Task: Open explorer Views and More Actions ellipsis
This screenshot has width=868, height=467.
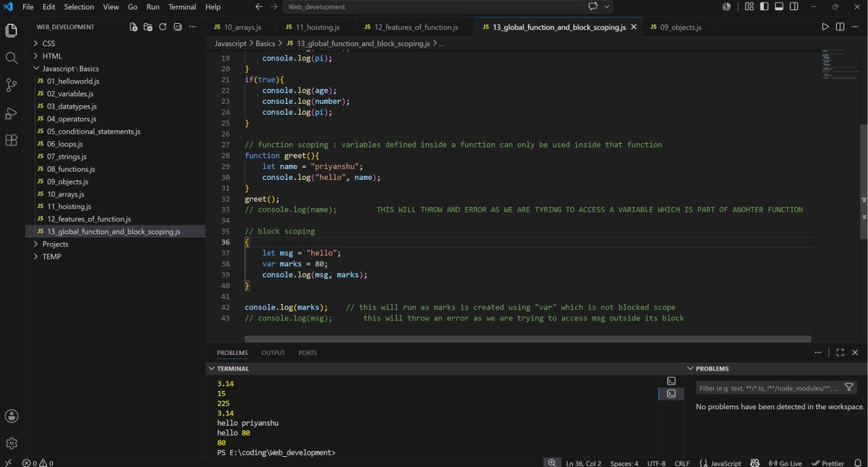Action: (x=192, y=27)
